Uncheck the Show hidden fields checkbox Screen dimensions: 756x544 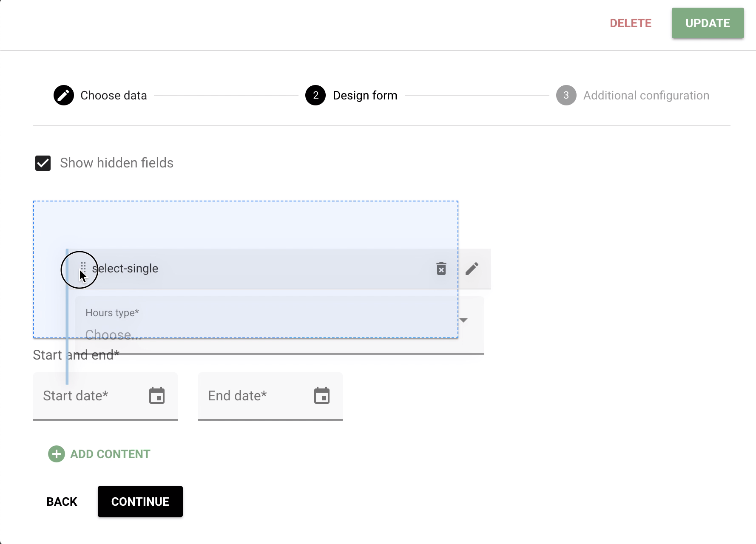pyautogui.click(x=42, y=162)
